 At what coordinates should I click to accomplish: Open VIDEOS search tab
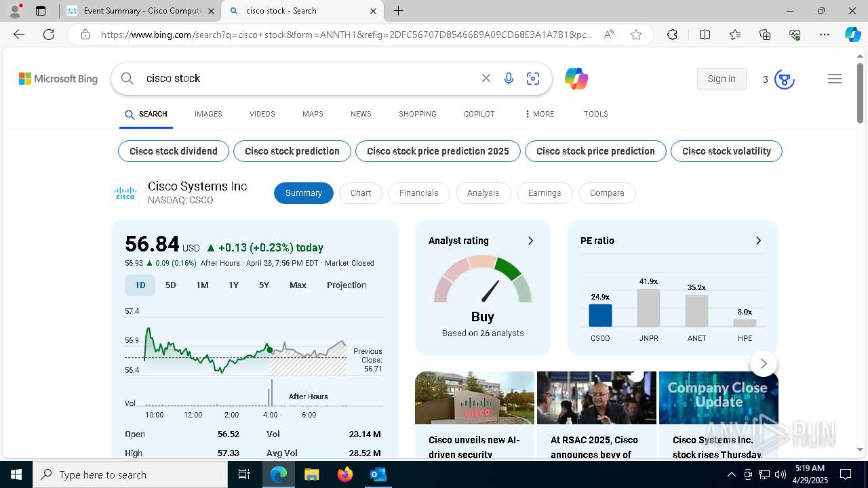click(262, 114)
